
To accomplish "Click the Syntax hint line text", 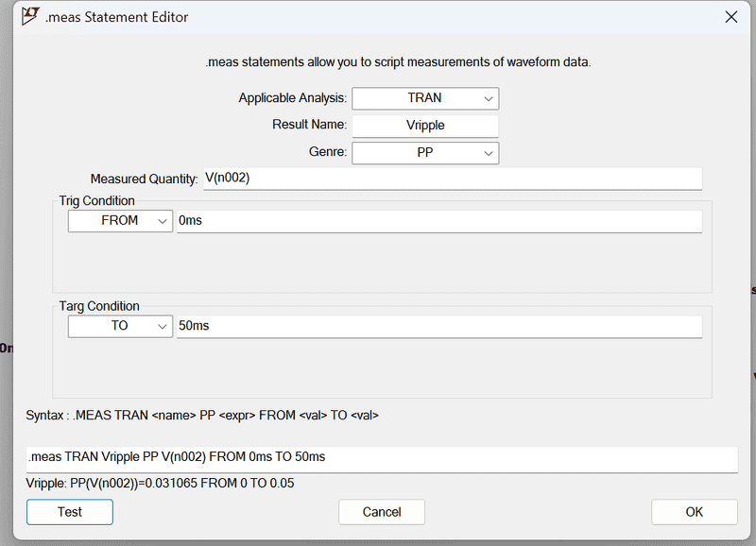I will tap(202, 415).
